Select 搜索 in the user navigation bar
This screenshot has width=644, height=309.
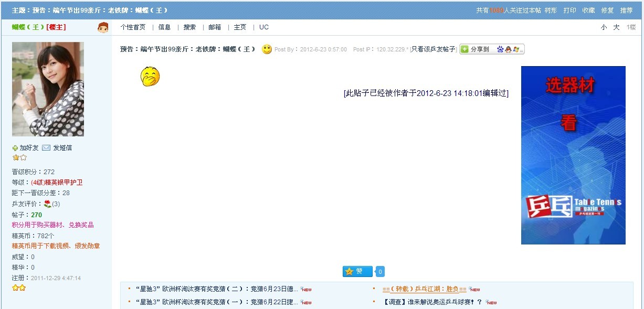tap(189, 27)
